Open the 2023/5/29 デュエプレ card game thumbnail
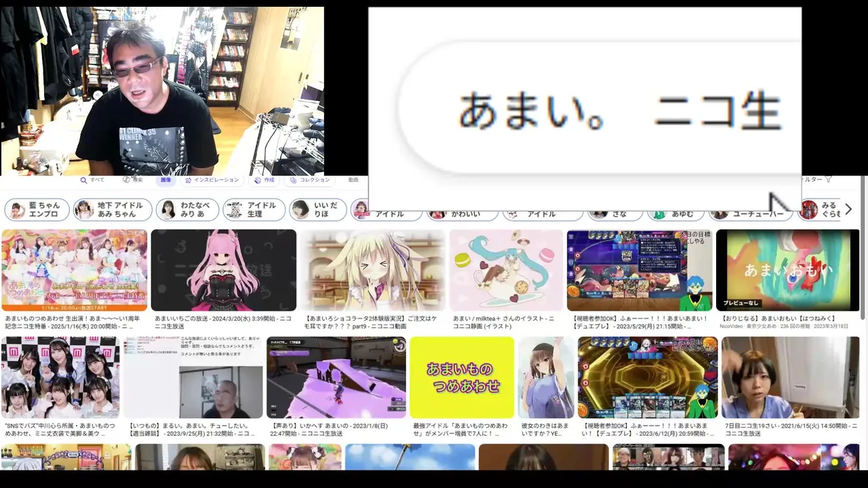This screenshot has width=868, height=488. point(639,270)
